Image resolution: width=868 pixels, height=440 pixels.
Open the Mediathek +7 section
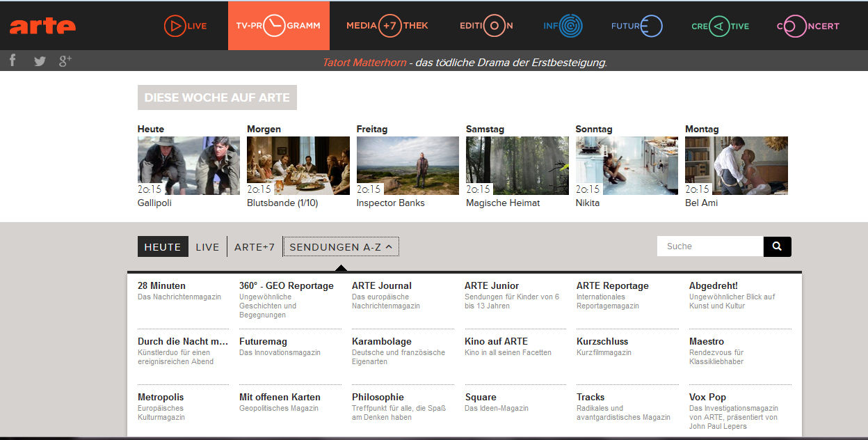click(387, 26)
